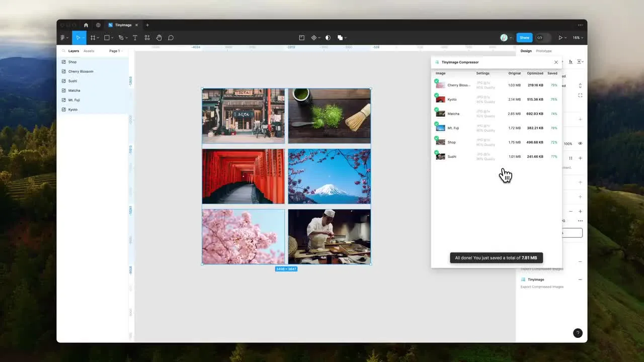The height and width of the screenshot is (362, 644).
Task: Switch to the Prototype tab
Action: click(x=543, y=51)
